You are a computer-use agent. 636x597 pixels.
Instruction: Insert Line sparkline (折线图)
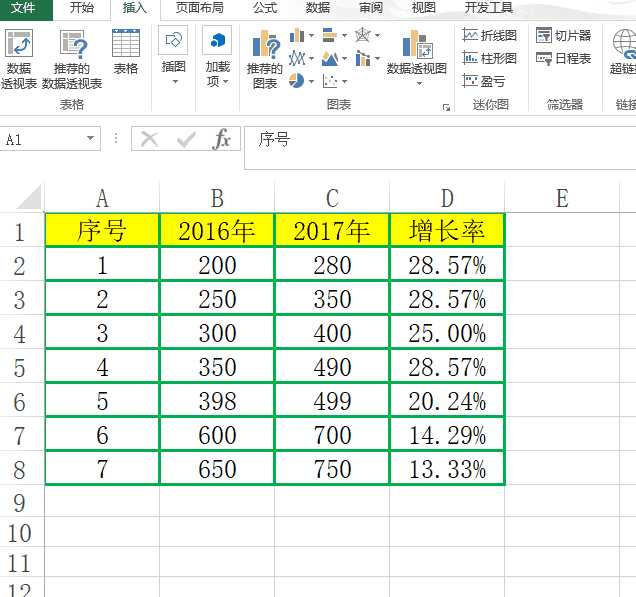[x=490, y=36]
